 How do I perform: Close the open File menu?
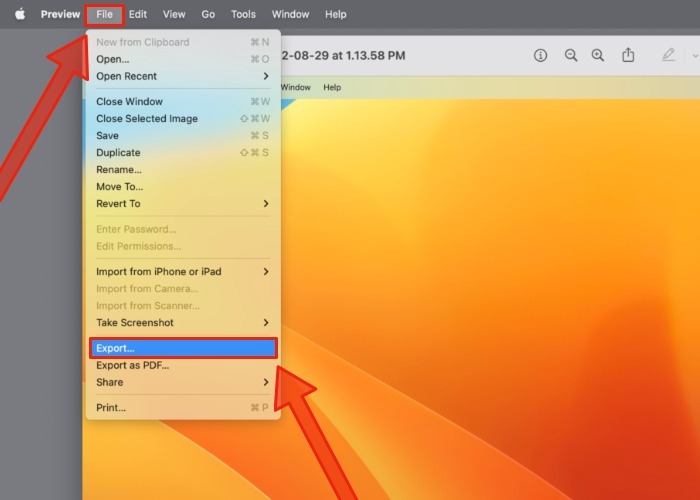(104, 14)
